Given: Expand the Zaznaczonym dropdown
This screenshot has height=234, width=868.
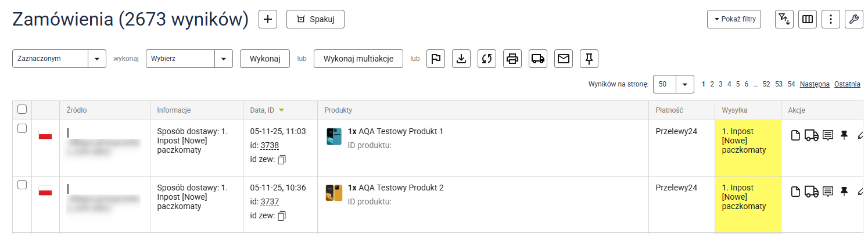Looking at the screenshot, I should pos(97,59).
